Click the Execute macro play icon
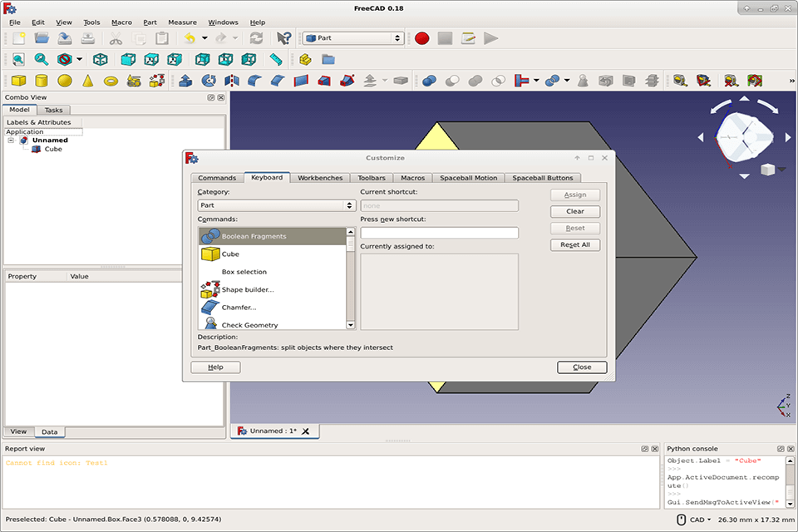 [x=491, y=38]
